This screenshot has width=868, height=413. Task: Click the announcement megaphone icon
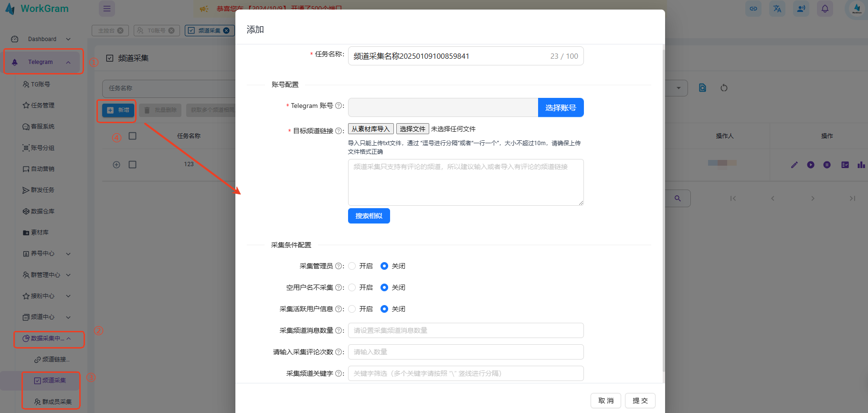(204, 9)
